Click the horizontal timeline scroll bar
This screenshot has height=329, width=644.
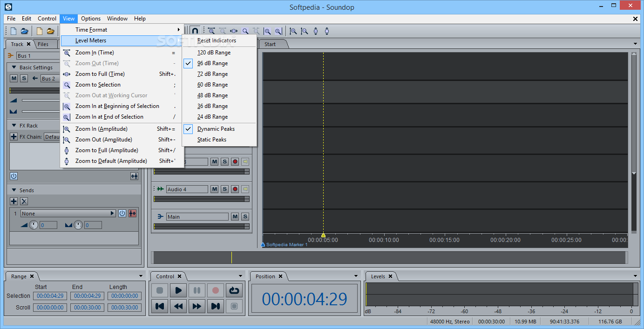[389, 257]
